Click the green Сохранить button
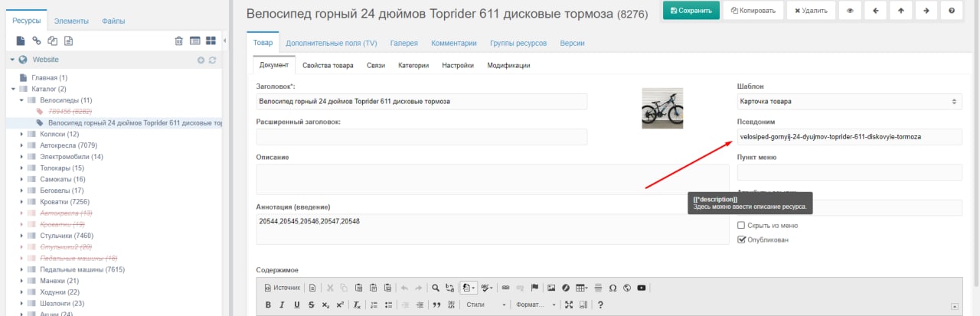The width and height of the screenshot is (980, 316). click(x=691, y=11)
